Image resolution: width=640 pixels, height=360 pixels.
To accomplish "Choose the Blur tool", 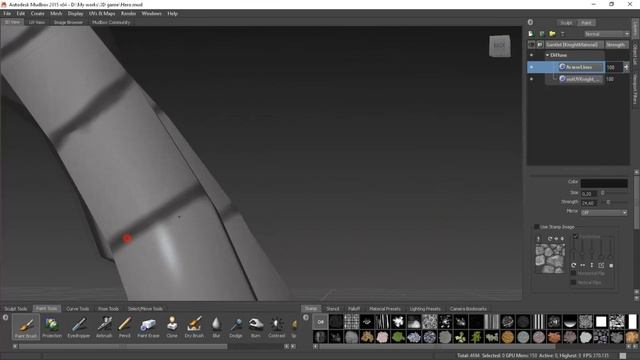I will pos(216,327).
